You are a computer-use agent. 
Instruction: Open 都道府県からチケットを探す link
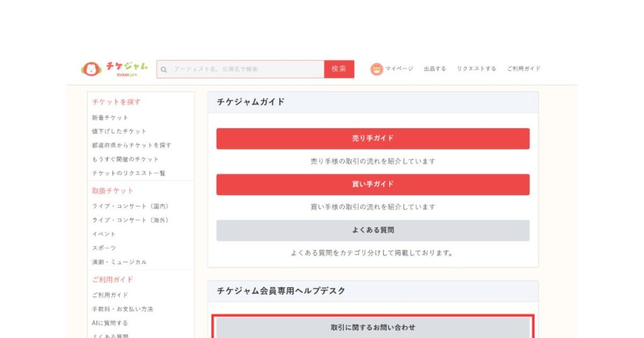tap(132, 145)
